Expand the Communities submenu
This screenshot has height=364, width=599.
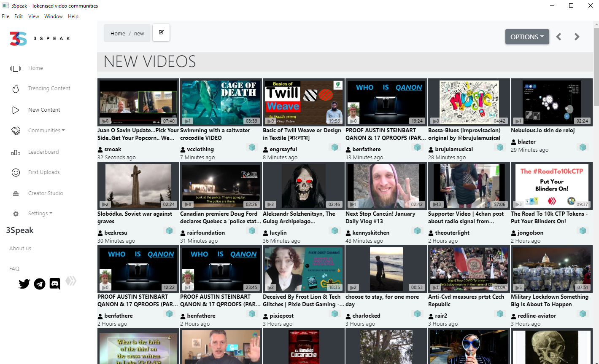(46, 131)
